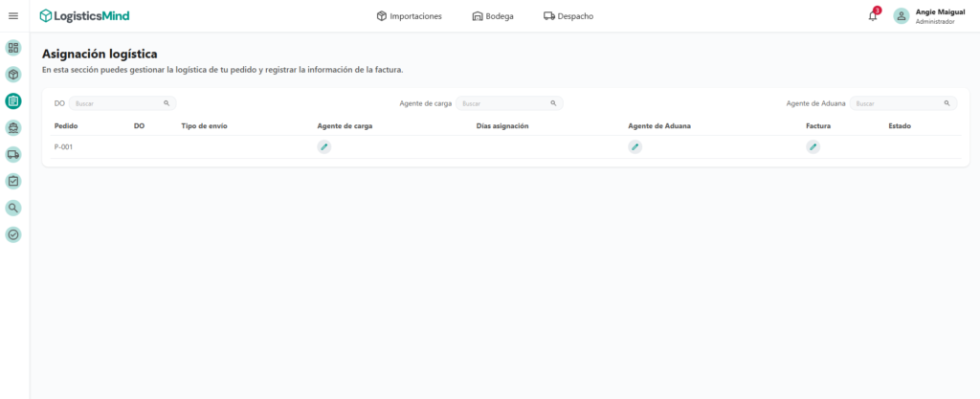
Task: Open the package box sidebar icon
Action: [13, 74]
